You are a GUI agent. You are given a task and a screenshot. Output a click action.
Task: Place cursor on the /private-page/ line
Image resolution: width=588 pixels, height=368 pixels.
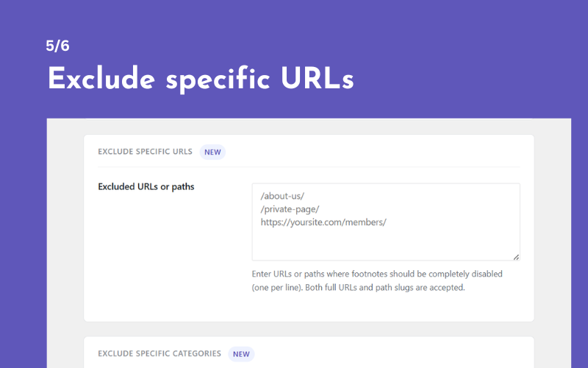point(290,209)
